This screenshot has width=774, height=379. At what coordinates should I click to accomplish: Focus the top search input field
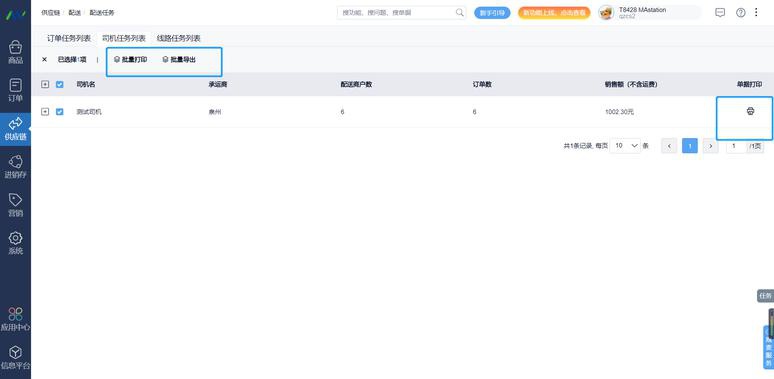click(x=401, y=12)
